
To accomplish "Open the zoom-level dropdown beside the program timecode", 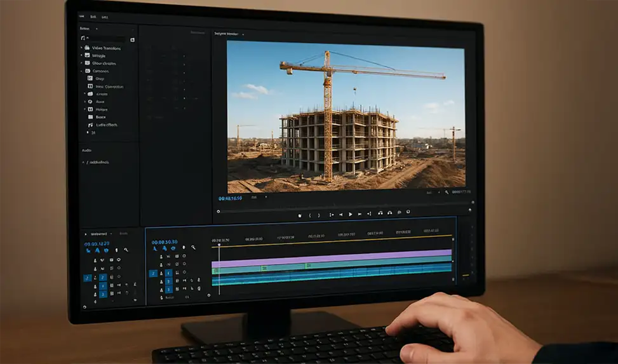I will coord(265,198).
